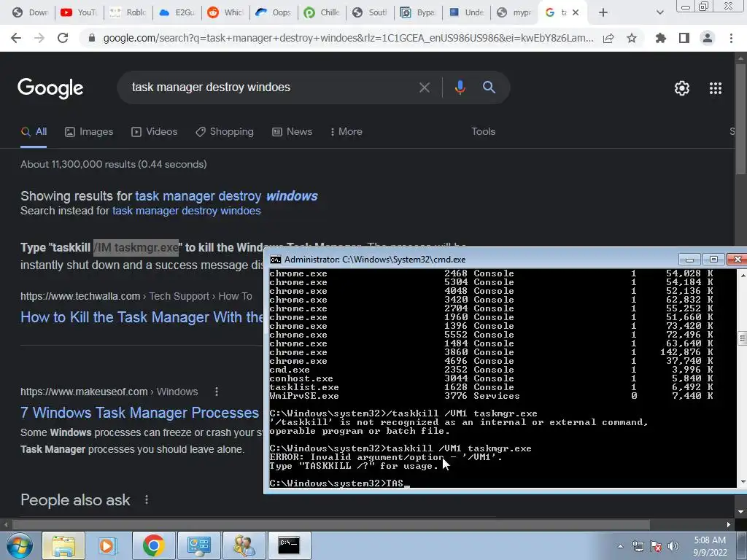Viewport: 747px width, 560px height.
Task: Click the cmd.exe window title bar icon
Action: click(275, 260)
